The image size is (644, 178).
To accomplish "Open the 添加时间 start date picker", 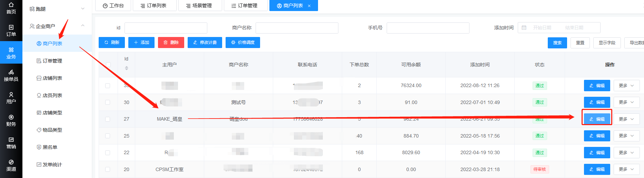I will (542, 28).
